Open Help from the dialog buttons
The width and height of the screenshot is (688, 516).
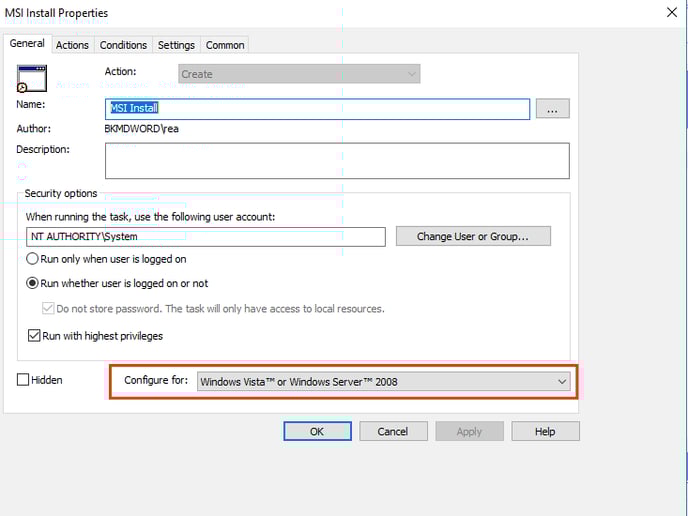(545, 431)
